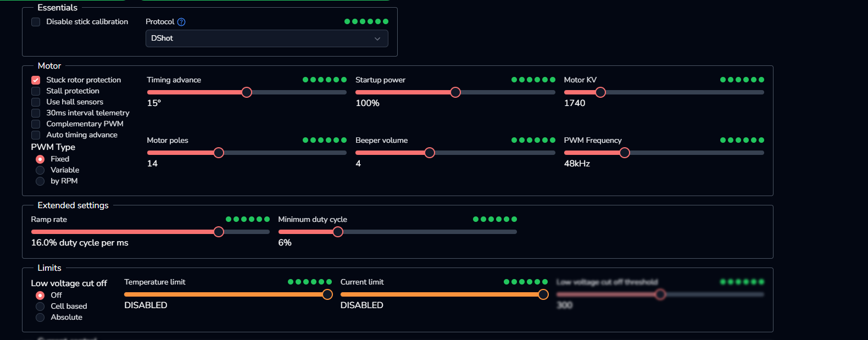Pick Absolute low voltage cut off
868x340 pixels.
point(40,317)
